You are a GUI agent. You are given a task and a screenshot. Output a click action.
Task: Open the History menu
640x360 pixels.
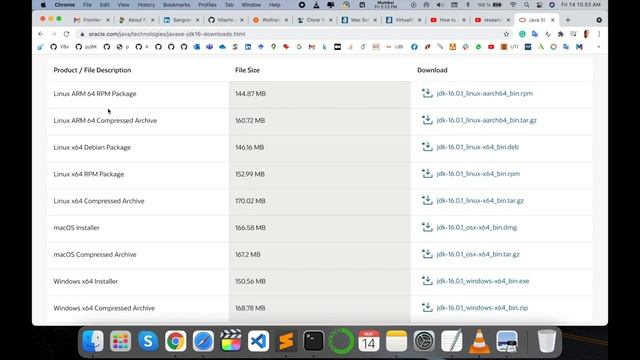coord(146,5)
